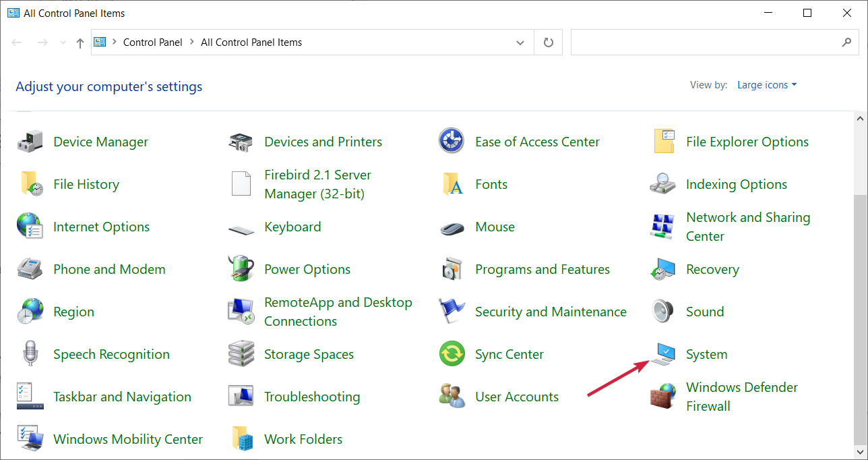868x460 pixels.
Task: Click the Forward navigation arrow
Action: (x=42, y=42)
